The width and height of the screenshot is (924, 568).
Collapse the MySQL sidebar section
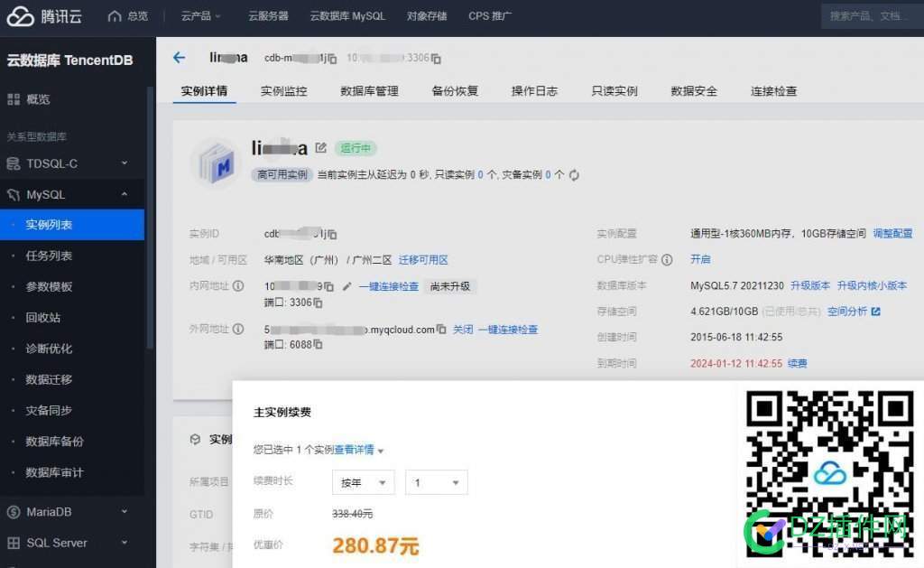pyautogui.click(x=125, y=194)
